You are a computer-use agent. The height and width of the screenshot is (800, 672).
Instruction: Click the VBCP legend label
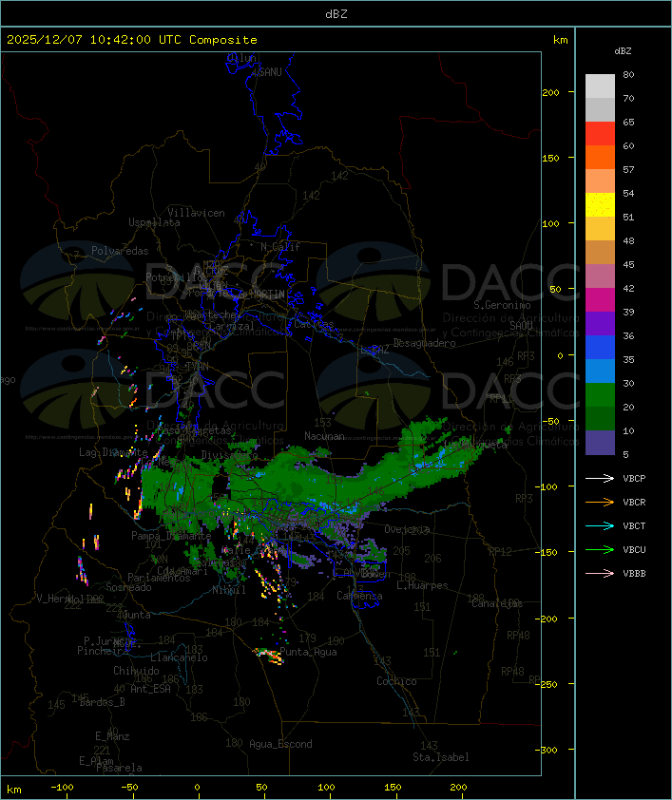pos(634,479)
